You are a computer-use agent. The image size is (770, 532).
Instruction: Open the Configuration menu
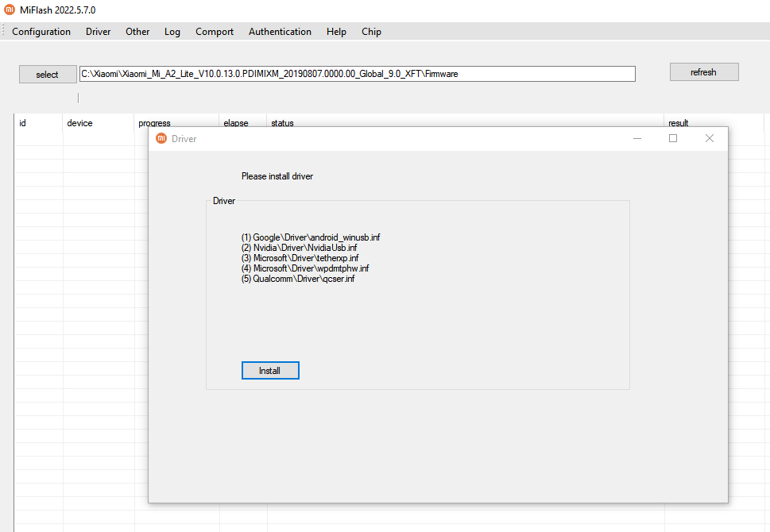coord(41,32)
